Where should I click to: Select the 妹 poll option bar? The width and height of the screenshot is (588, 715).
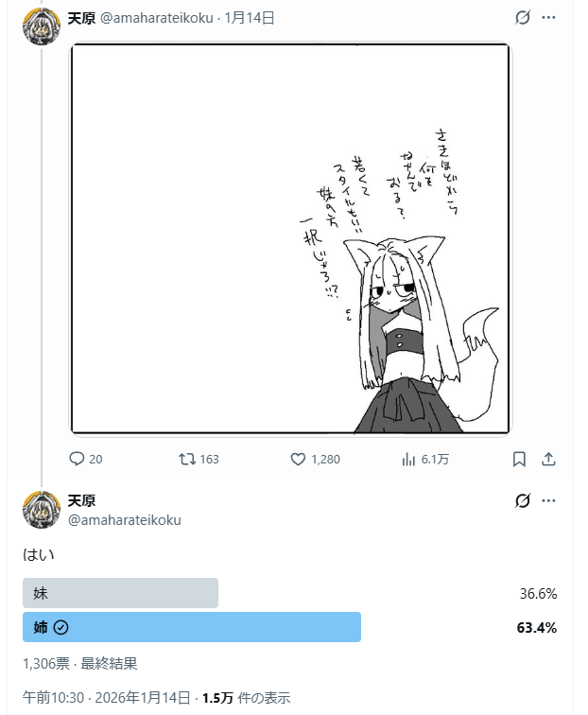click(120, 593)
